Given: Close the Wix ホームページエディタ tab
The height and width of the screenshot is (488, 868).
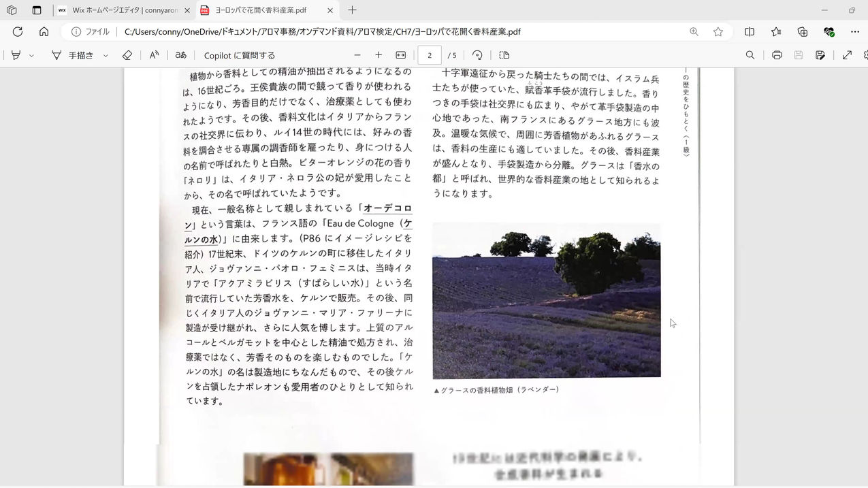Looking at the screenshot, I should click(x=187, y=10).
